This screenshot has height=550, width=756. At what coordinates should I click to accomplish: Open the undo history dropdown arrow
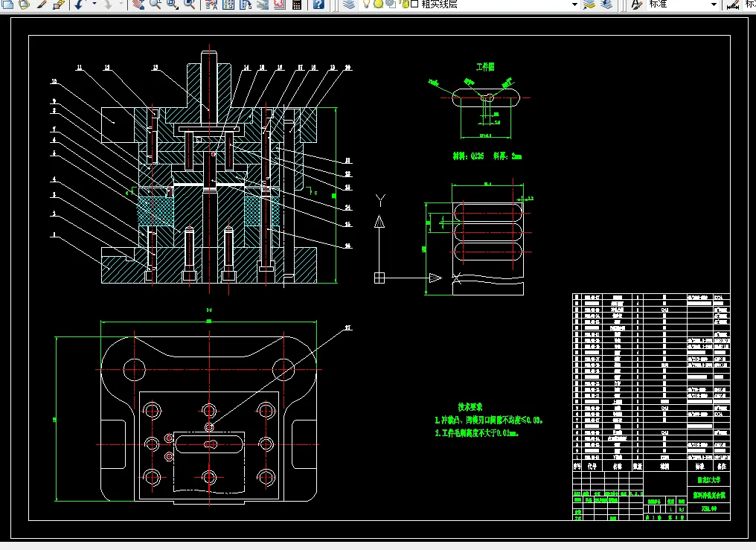click(94, 4)
